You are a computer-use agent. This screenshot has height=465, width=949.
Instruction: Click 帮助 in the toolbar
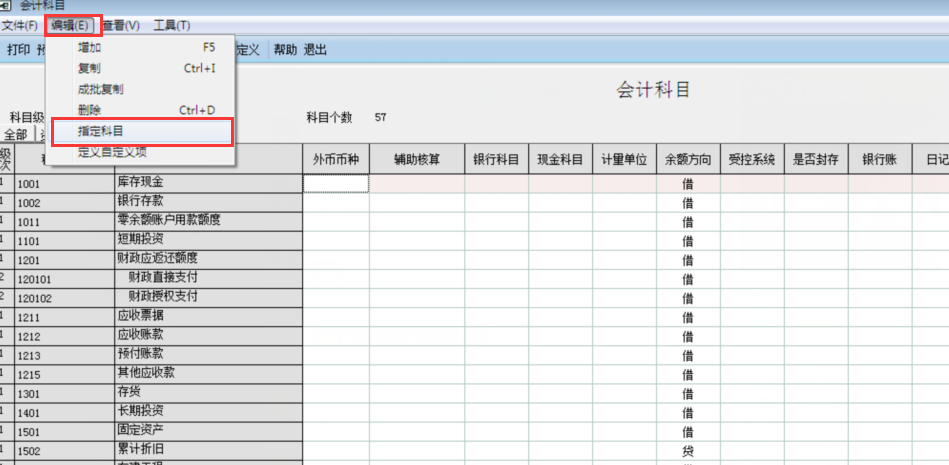pos(285,49)
